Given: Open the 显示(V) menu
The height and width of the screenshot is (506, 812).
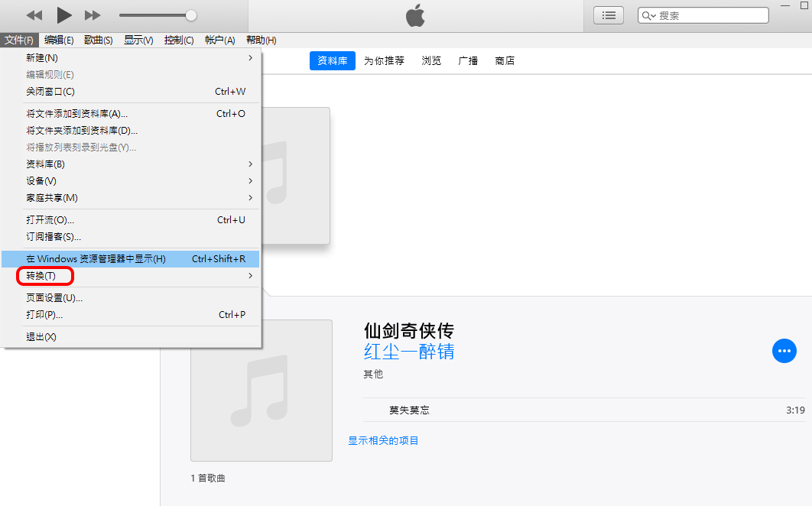Looking at the screenshot, I should coord(138,40).
